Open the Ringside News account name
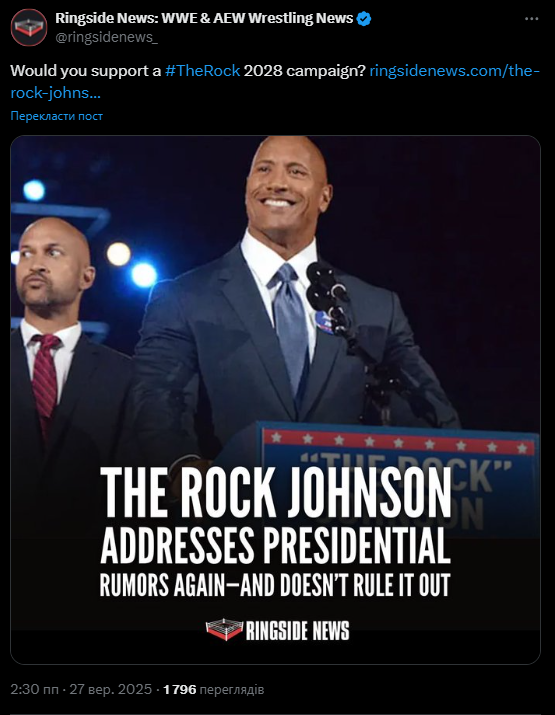This screenshot has height=715, width=555. (204, 18)
